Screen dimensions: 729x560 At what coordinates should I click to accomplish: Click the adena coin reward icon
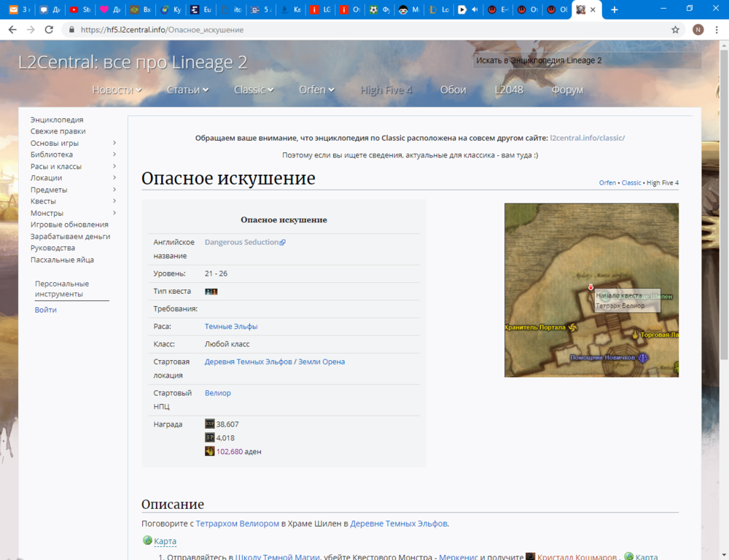click(x=210, y=451)
